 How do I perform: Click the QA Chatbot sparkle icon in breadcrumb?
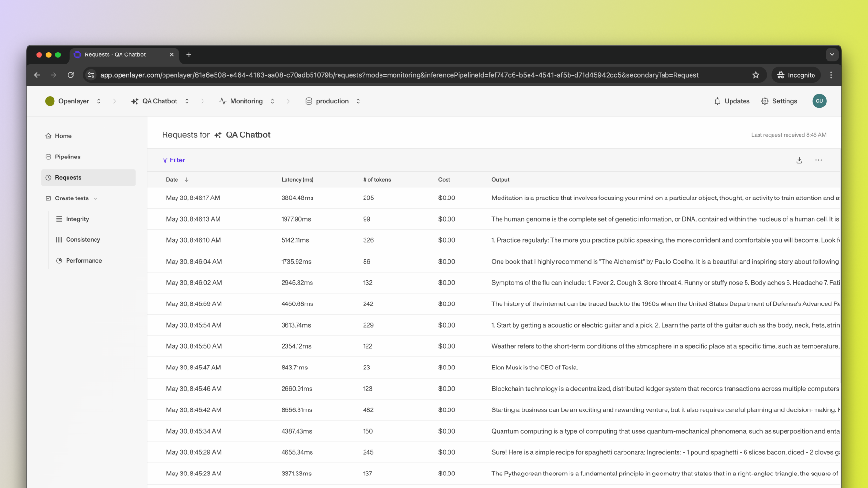[135, 101]
